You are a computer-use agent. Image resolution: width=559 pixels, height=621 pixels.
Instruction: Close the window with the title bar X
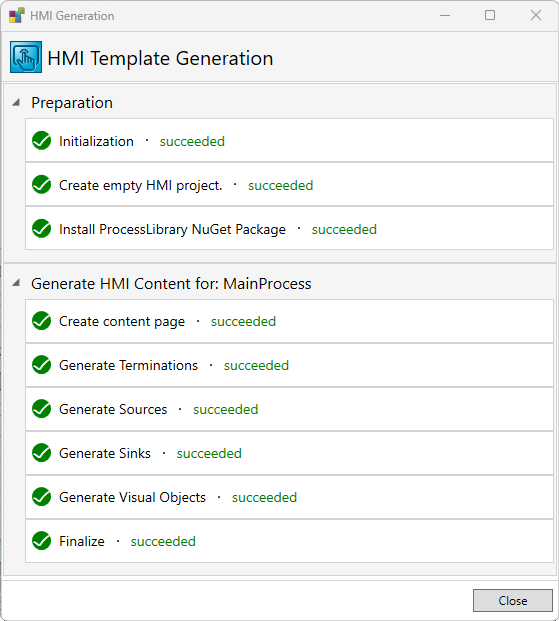[x=536, y=15]
